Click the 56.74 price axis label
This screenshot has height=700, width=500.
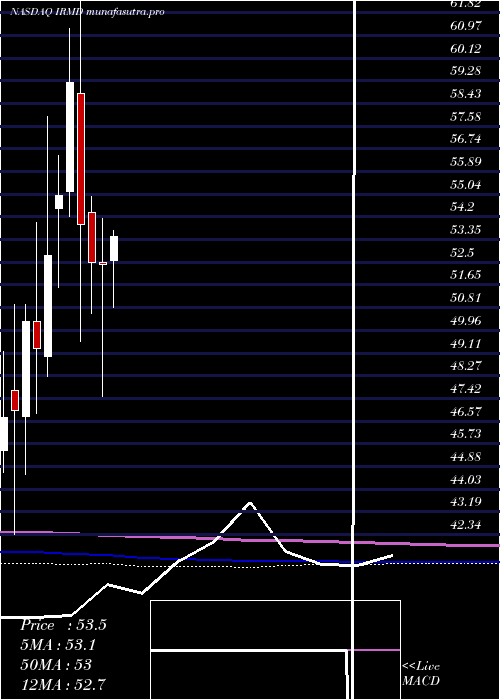(x=466, y=139)
